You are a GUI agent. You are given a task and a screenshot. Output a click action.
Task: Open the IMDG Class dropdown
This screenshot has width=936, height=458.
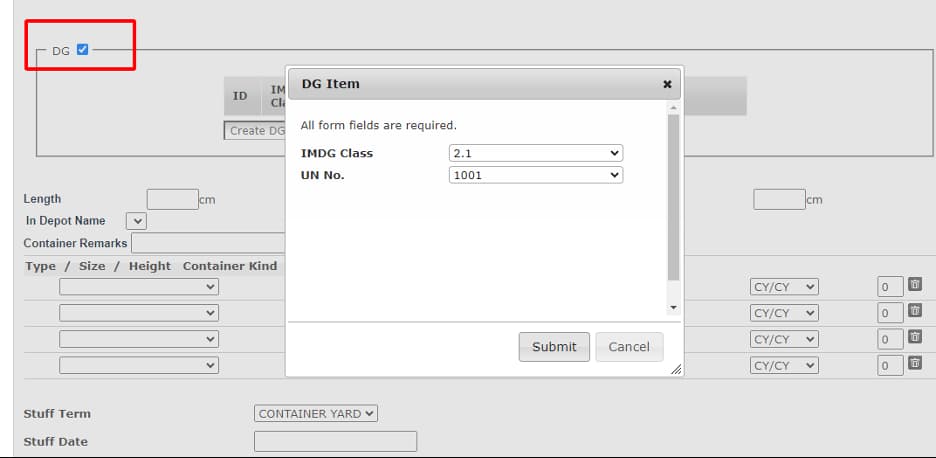click(536, 153)
